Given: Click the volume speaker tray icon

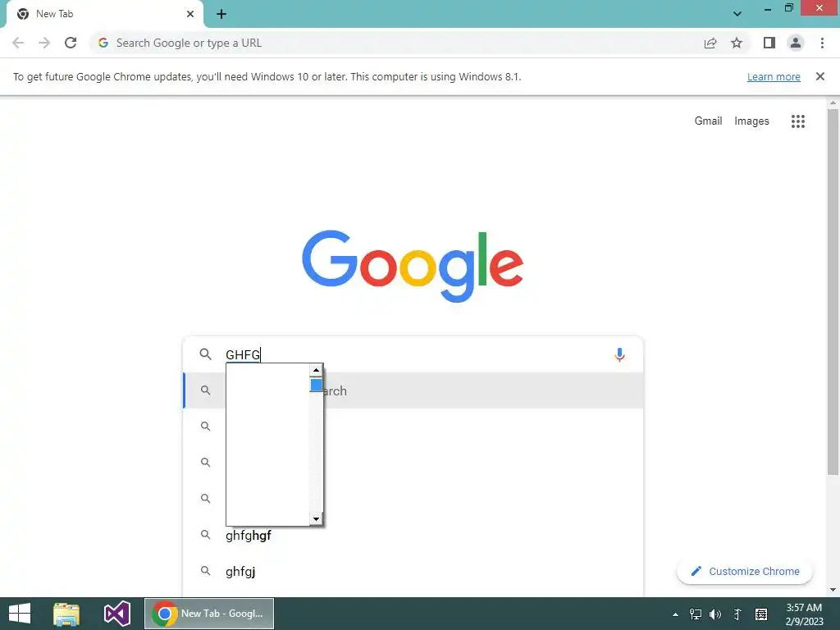Looking at the screenshot, I should (x=715, y=614).
